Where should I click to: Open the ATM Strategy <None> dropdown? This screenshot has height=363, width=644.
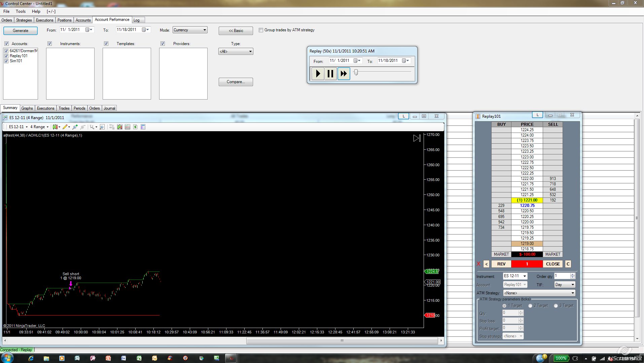539,293
